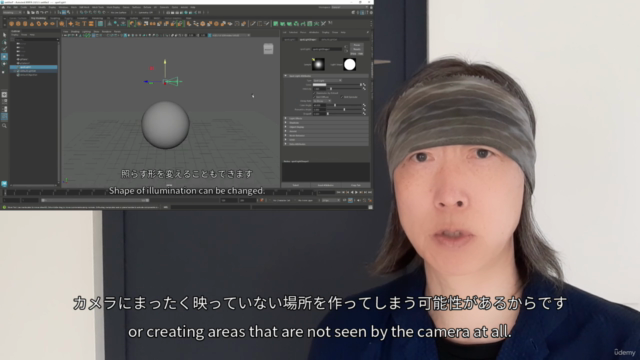Click the first green UV editing shelf icon
Viewport: 640px width, 360px height.
(276, 24)
